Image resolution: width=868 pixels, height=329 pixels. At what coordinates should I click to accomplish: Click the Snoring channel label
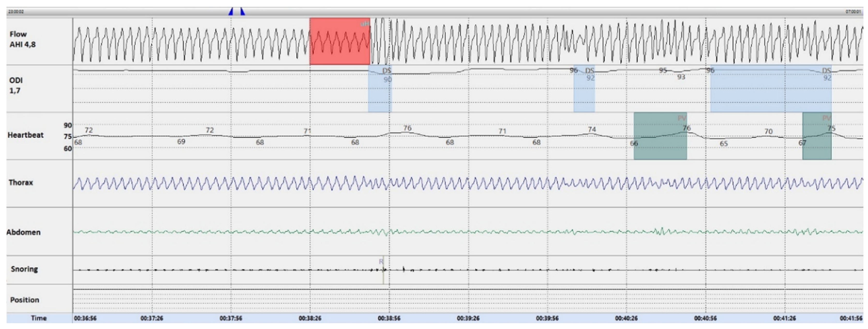coord(24,269)
